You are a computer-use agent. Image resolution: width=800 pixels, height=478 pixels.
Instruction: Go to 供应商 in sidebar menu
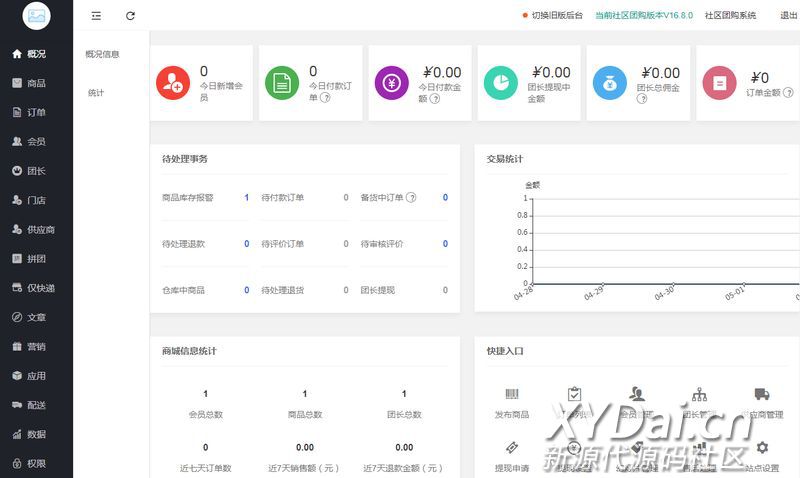tap(40, 229)
